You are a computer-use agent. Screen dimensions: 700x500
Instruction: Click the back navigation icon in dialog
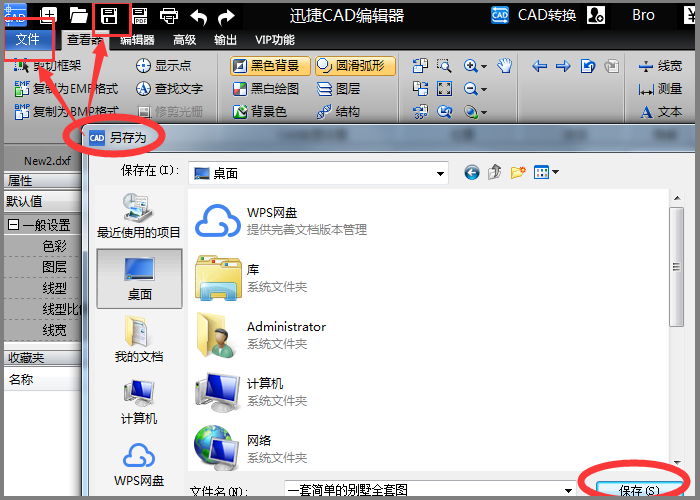472,172
